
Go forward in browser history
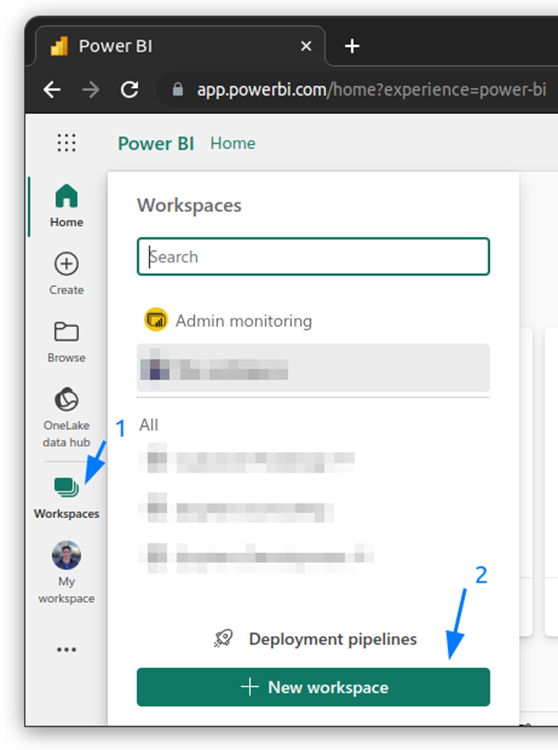pos(90,89)
